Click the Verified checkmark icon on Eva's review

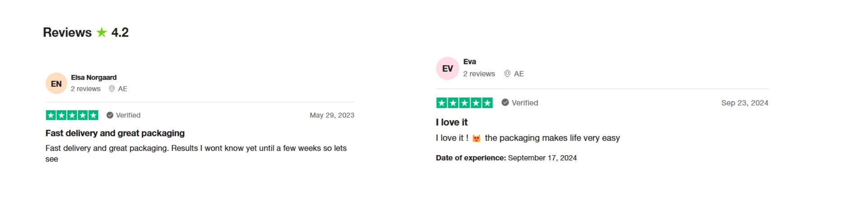pos(505,103)
